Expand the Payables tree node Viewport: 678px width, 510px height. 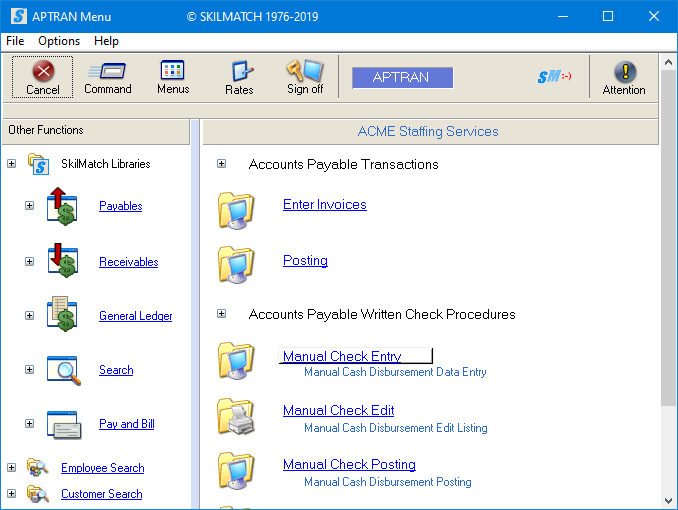click(29, 205)
